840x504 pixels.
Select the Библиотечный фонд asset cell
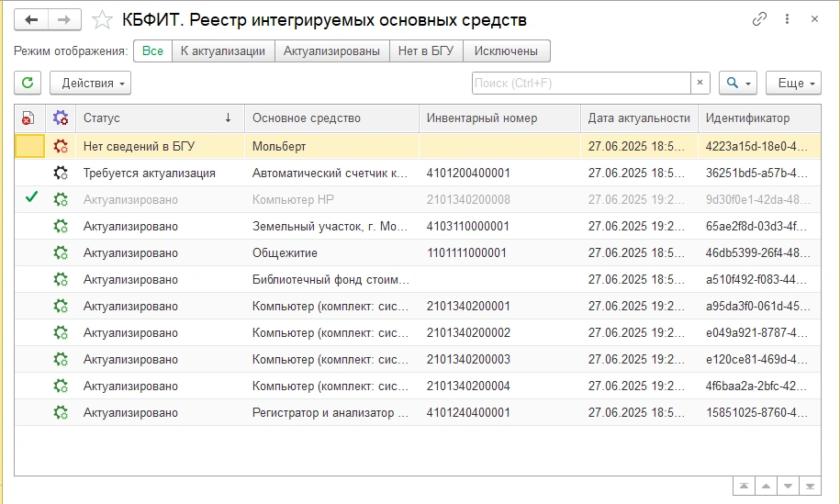[x=331, y=280]
